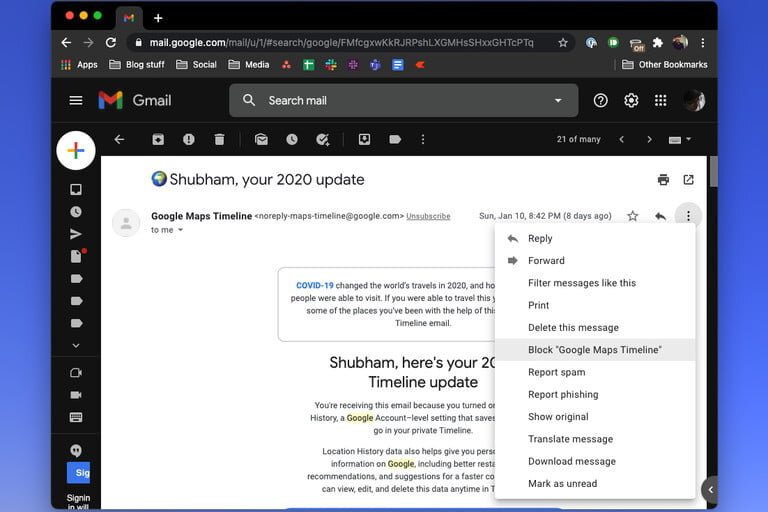Select Forward from the menu
The image size is (768, 512).
point(595,261)
